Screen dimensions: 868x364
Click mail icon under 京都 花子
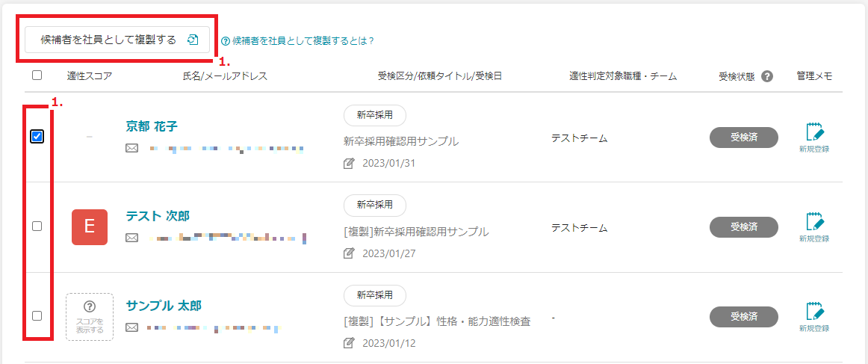point(131,149)
